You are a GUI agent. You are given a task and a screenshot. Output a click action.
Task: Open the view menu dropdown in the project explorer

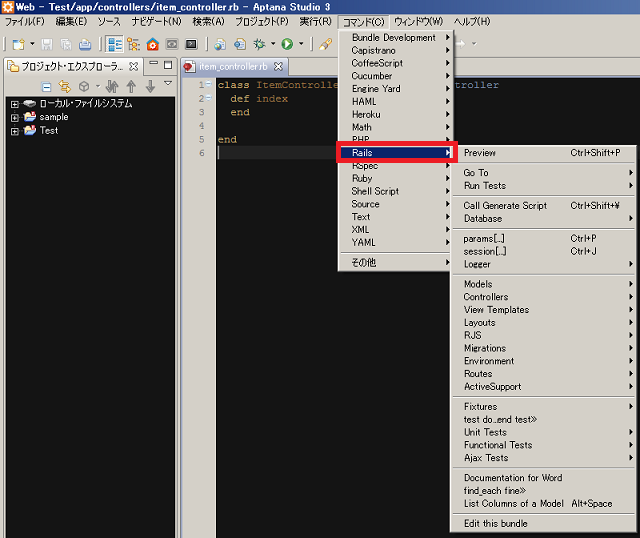(x=167, y=86)
